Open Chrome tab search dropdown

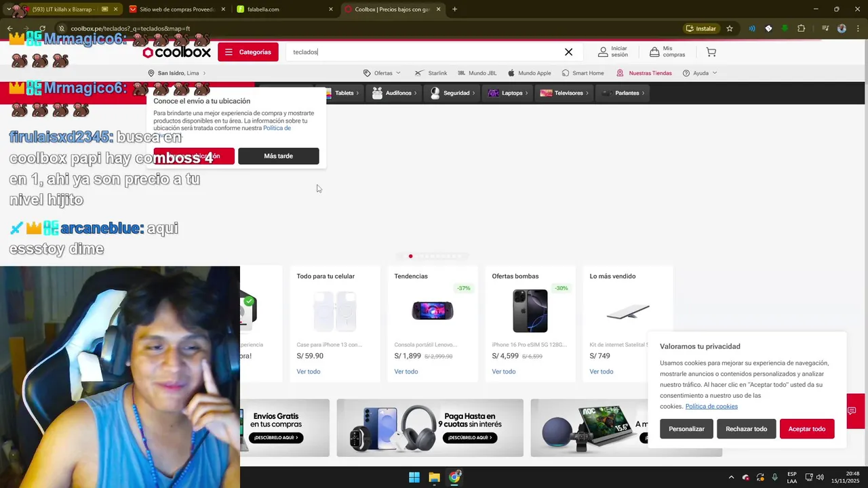pyautogui.click(x=8, y=9)
